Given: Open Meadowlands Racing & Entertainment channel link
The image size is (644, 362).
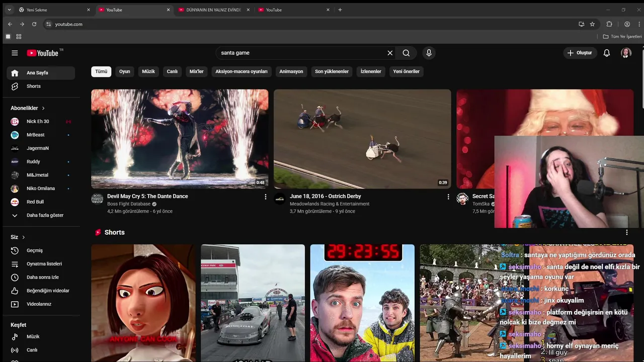Looking at the screenshot, I should coord(330,204).
